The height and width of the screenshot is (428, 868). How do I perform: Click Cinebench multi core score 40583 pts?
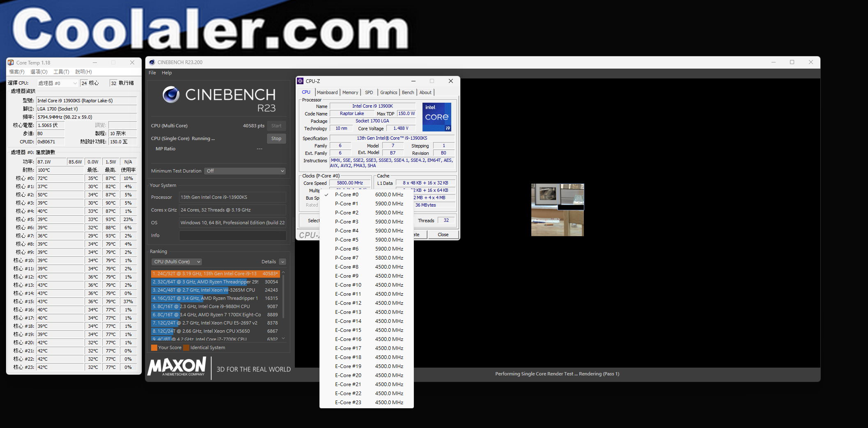coord(253,126)
